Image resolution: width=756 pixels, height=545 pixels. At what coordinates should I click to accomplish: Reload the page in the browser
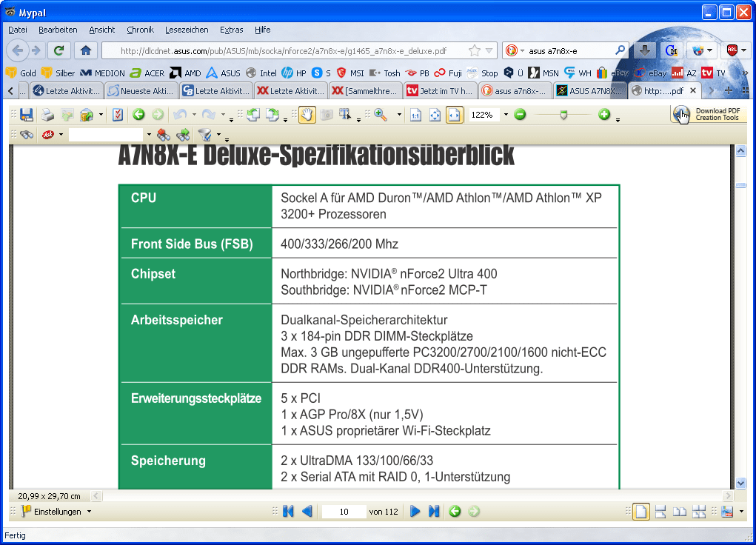point(59,50)
